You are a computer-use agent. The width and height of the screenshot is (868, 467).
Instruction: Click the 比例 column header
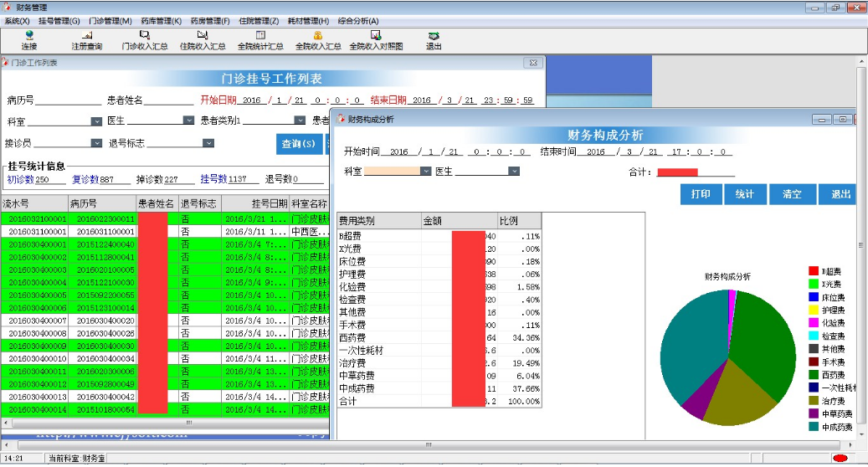tap(519, 221)
